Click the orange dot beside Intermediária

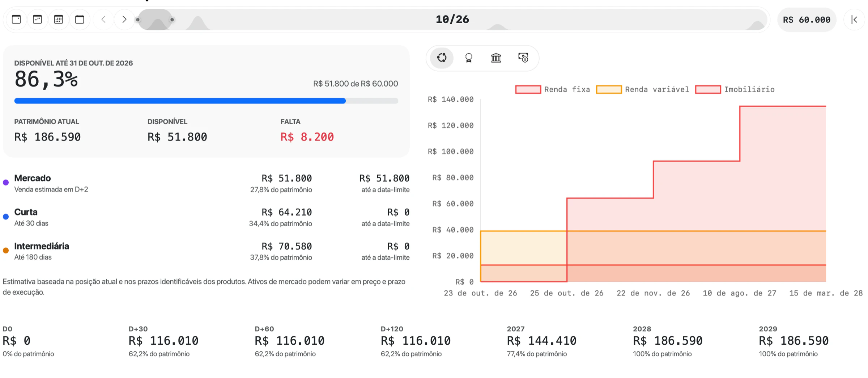[6, 251]
